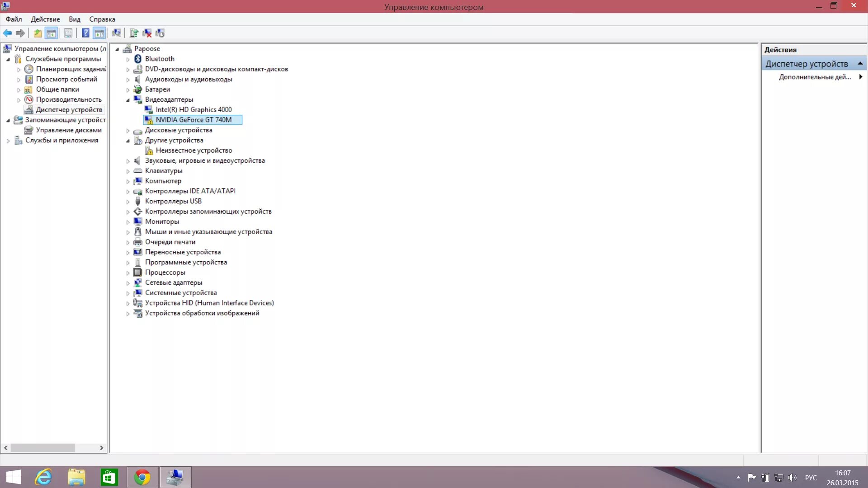Viewport: 868px width, 488px height.
Task: Toggle the Actions pane visibility button
Action: click(99, 33)
